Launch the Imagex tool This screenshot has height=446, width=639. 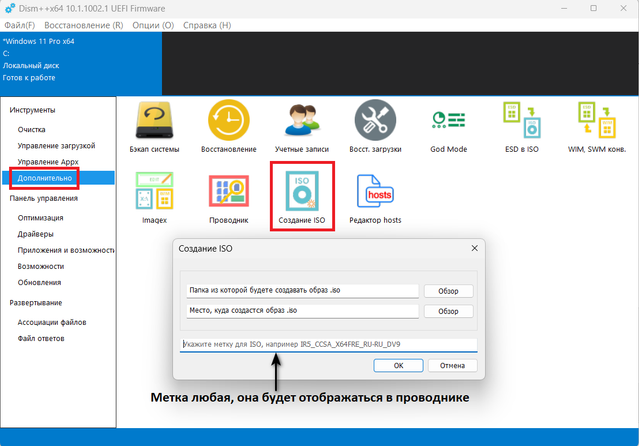coord(154,198)
